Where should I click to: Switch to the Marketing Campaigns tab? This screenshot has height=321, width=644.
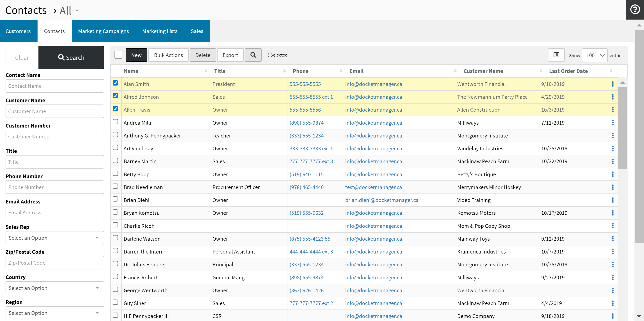pyautogui.click(x=103, y=31)
